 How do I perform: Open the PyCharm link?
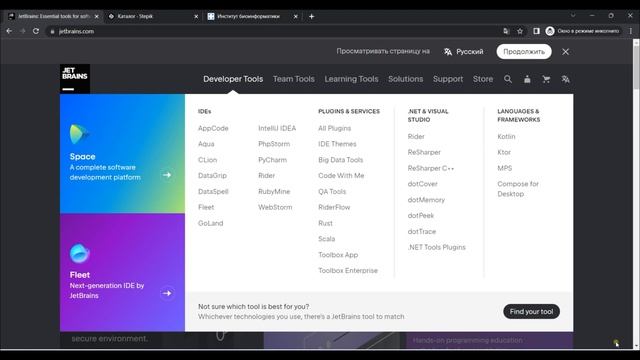[x=273, y=160]
